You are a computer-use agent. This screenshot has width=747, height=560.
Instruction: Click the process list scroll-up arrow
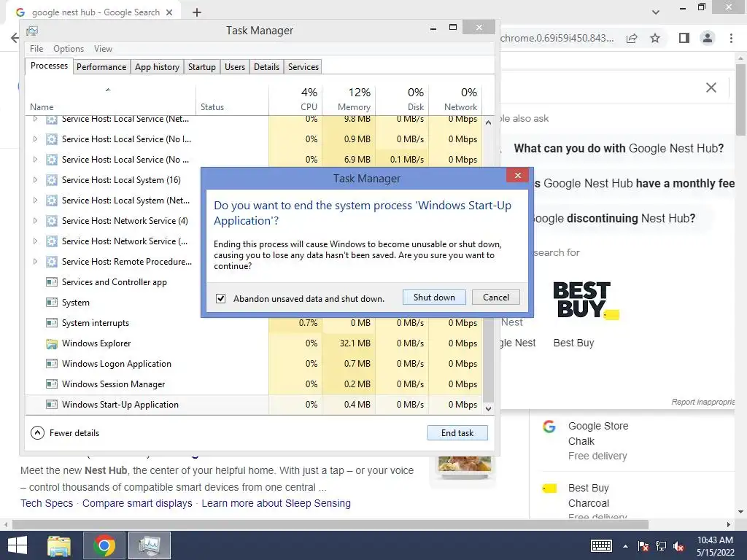[x=488, y=122]
